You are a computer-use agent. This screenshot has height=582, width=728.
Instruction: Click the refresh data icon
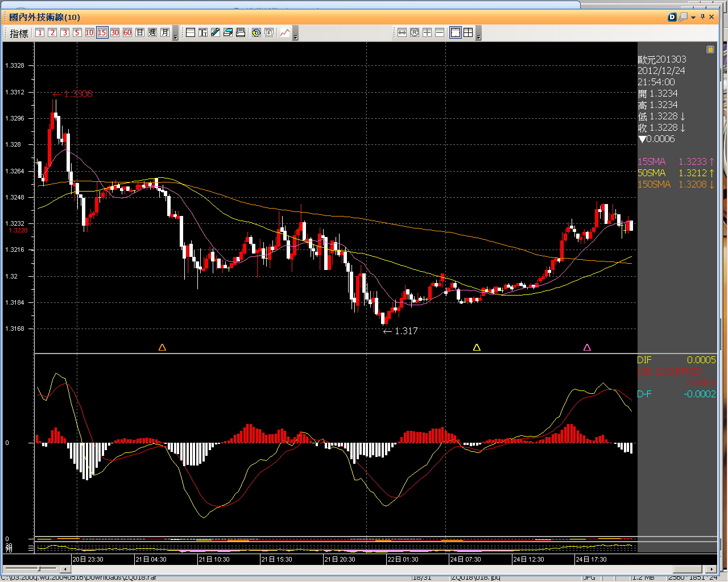click(x=257, y=33)
